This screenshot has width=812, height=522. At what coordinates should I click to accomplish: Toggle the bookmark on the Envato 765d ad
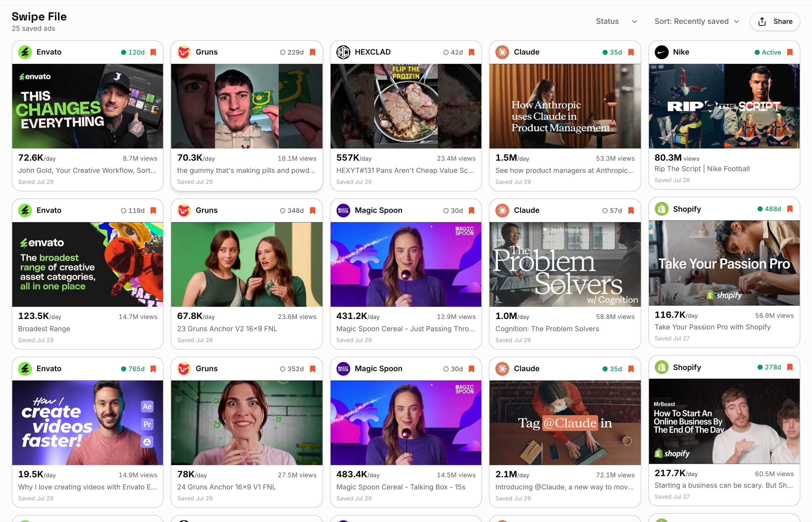pos(153,369)
